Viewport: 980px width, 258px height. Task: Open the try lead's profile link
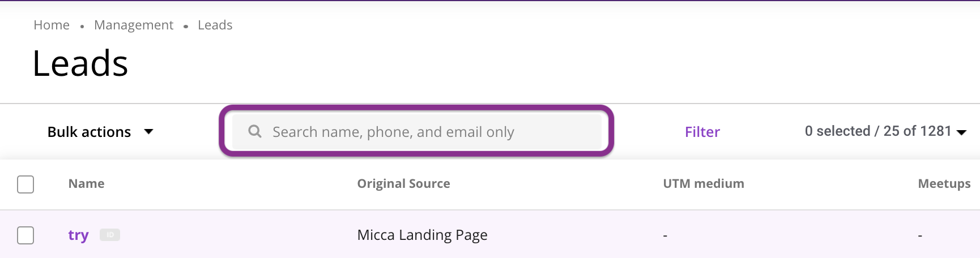pos(78,235)
